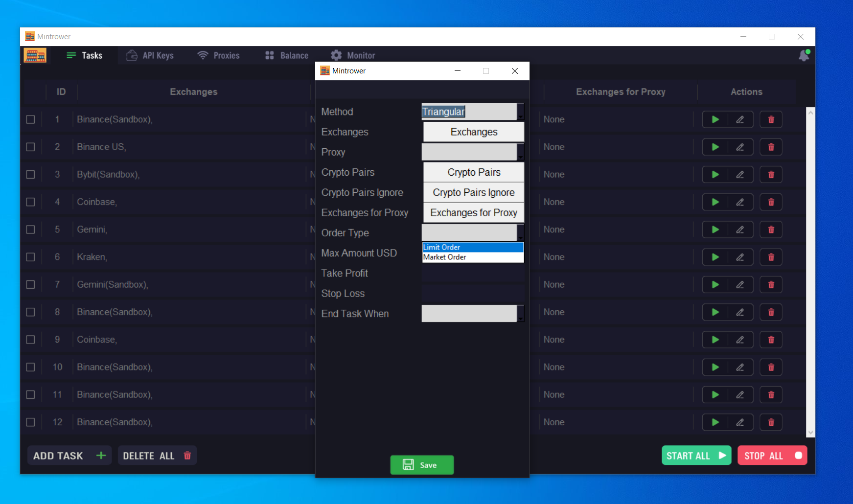The image size is (853, 504).
Task: Select the Coinbase task 4 checkbox
Action: click(x=30, y=202)
